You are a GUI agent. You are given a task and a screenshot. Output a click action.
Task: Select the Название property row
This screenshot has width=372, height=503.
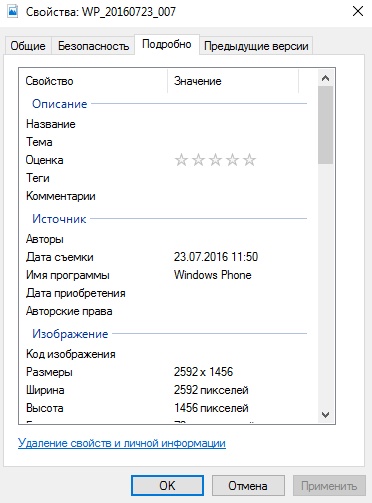click(166, 124)
